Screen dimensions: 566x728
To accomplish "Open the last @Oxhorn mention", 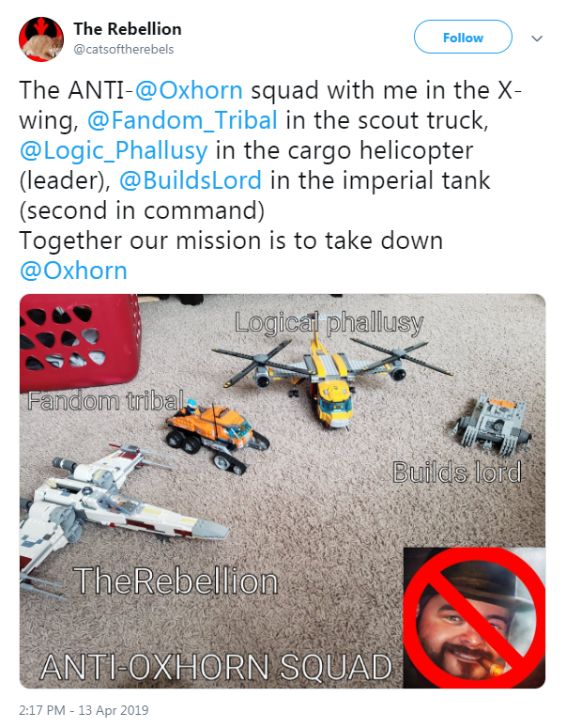I will (73, 271).
